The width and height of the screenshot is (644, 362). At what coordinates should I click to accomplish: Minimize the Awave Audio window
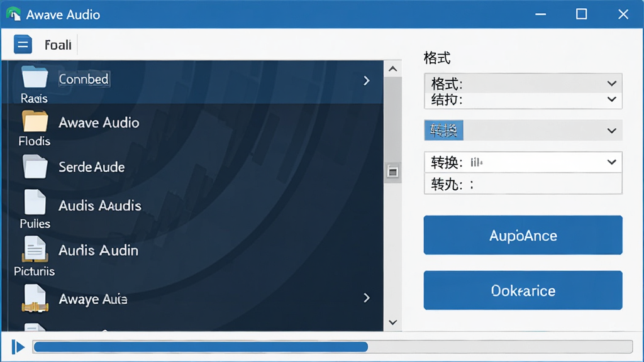540,14
